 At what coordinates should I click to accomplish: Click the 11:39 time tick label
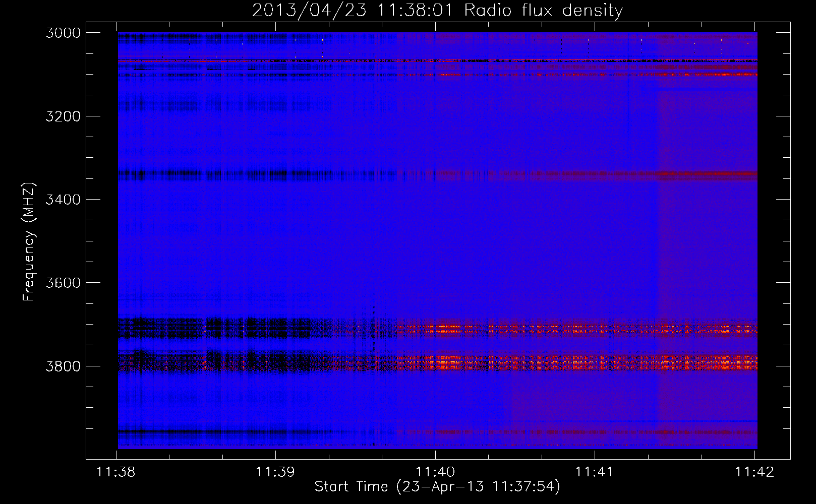coord(275,472)
